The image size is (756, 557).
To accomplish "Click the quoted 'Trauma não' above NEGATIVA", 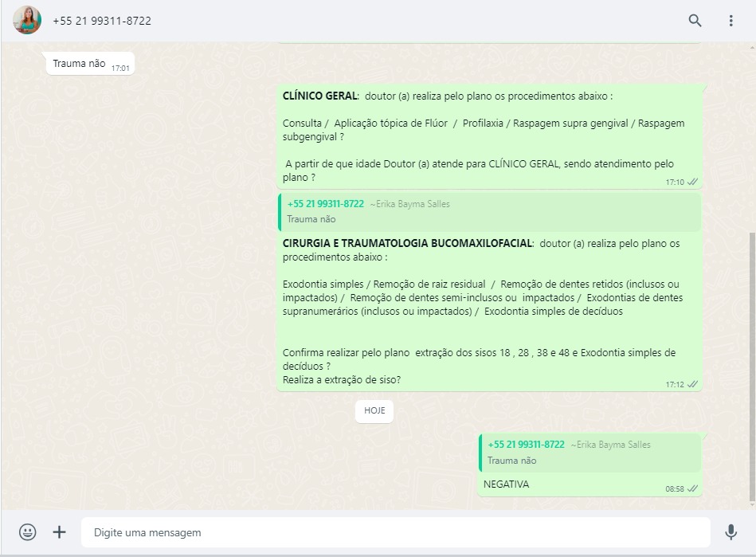I will (x=590, y=453).
